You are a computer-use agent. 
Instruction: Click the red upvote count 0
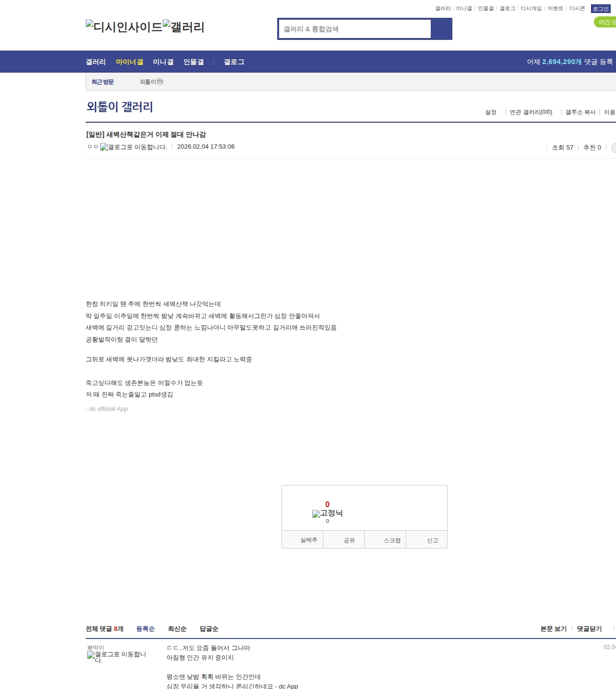327,504
